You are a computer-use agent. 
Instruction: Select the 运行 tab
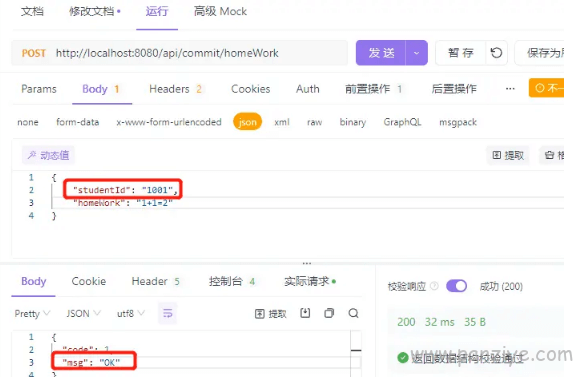coord(157,12)
